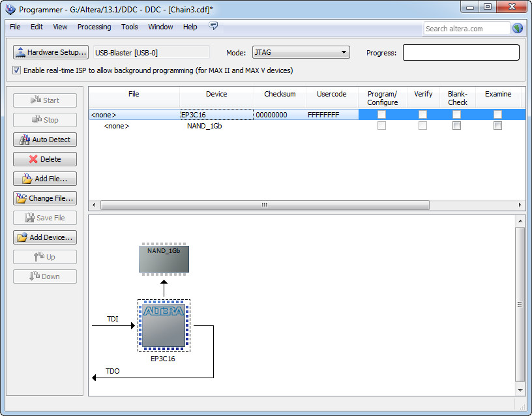Open the Mode JTAG dropdown
This screenshot has width=532, height=416.
tap(301, 52)
